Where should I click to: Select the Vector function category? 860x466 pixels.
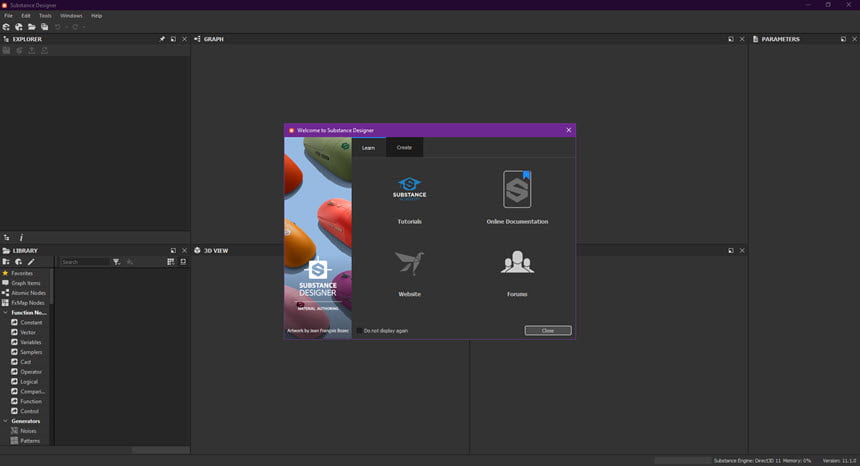28,332
